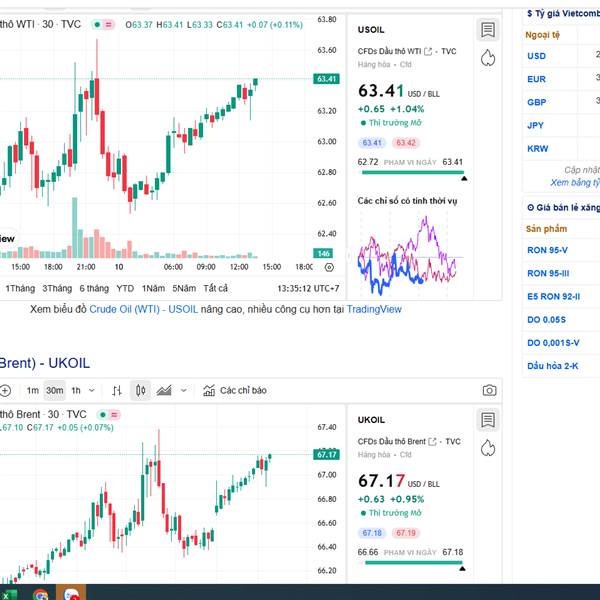Screen dimensions: 600x600
Task: Open CFDs Dầu thô Brent external link icon
Action: (x=432, y=442)
